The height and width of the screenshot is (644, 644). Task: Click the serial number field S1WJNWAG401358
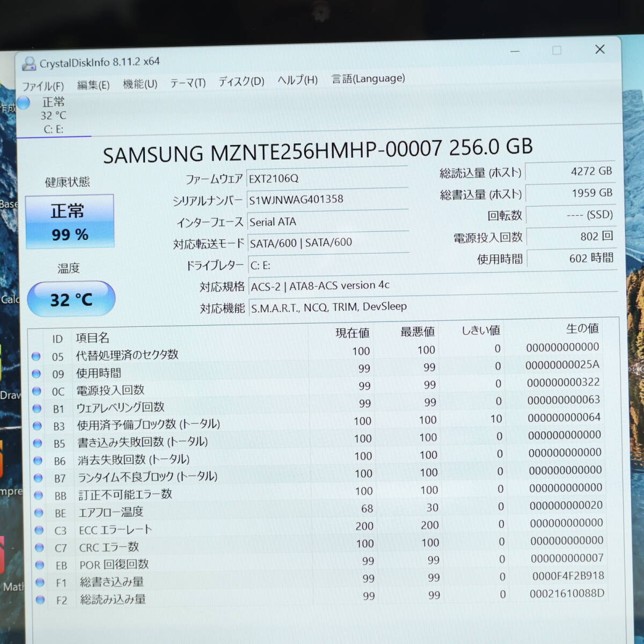pyautogui.click(x=328, y=199)
